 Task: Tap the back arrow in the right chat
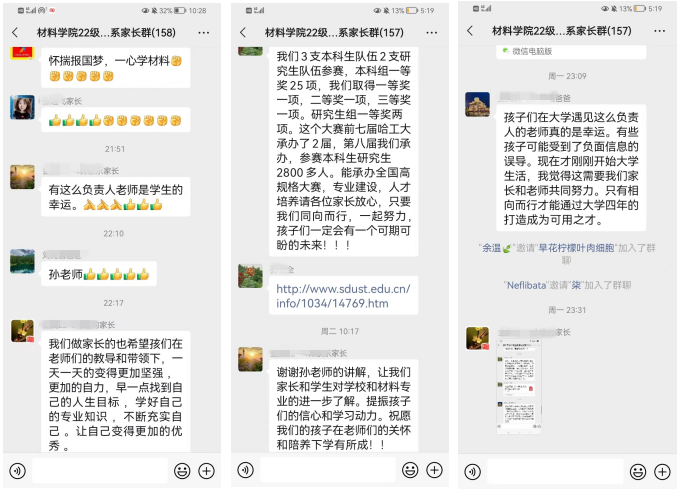pyautogui.click(x=470, y=30)
